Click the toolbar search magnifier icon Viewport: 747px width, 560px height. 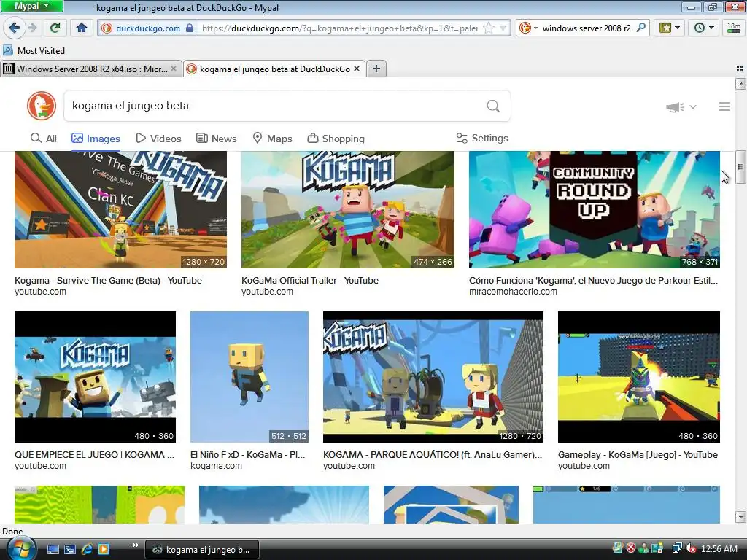641,28
